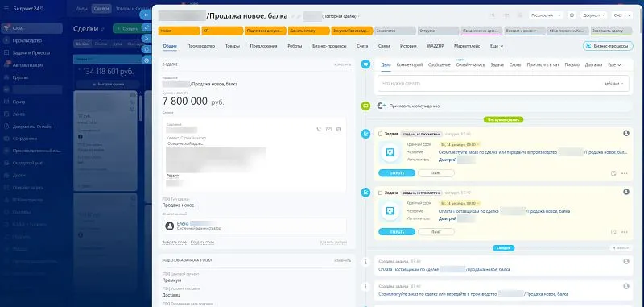The width and height of the screenshot is (644, 307).
Task: Tick checkbox of task Скомплектуйте заказ
Action: (x=380, y=134)
